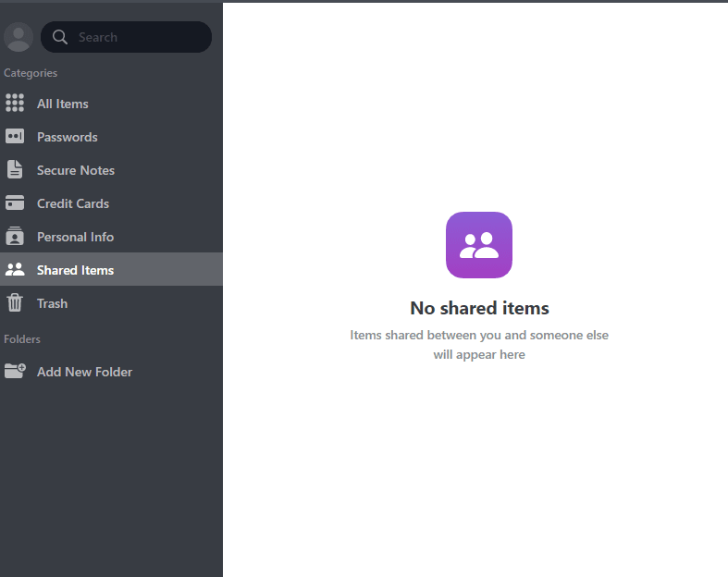The height and width of the screenshot is (577, 728).
Task: Go to the Personal Info category
Action: (x=111, y=237)
